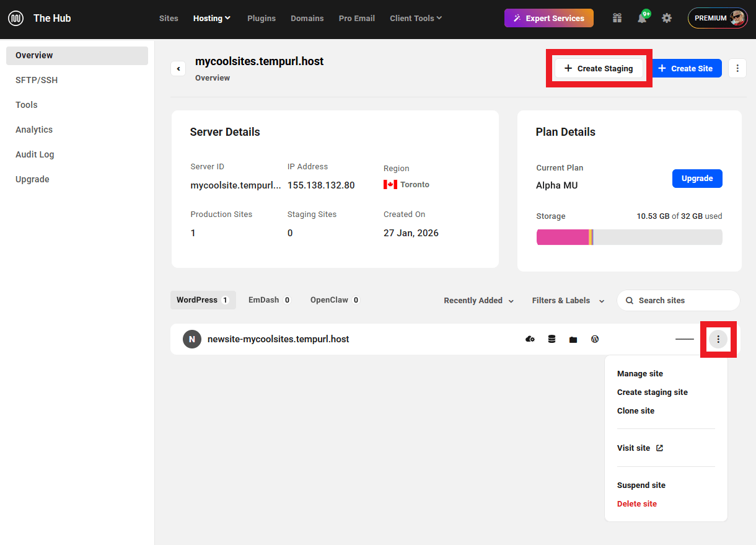
Task: Click the mycoolsites.tempurl.host page title
Action: [260, 61]
